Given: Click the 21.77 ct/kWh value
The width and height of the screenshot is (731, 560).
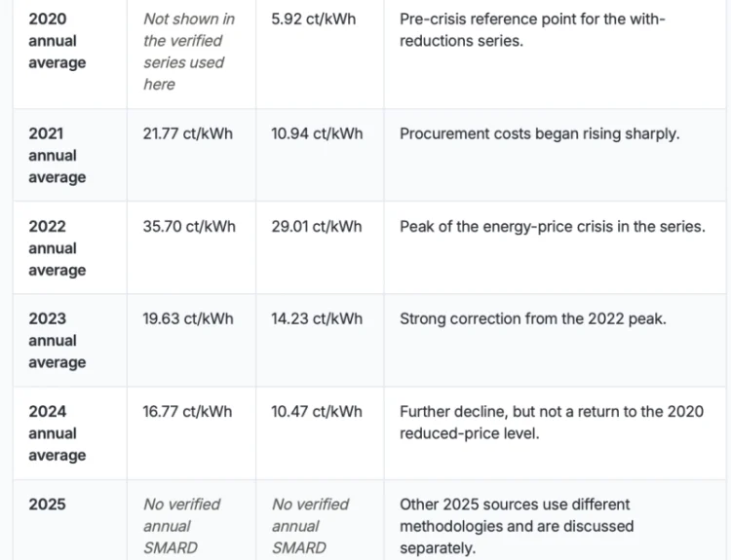Looking at the screenshot, I should pyautogui.click(x=187, y=133).
